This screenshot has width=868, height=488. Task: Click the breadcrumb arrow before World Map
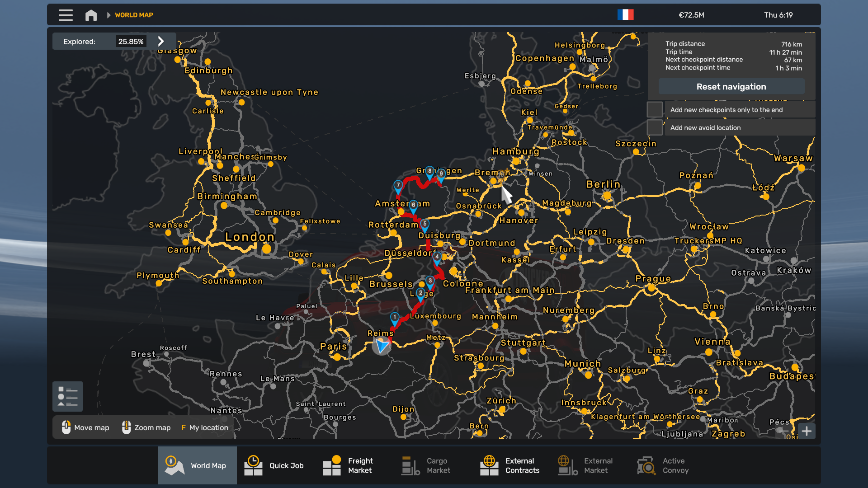point(108,15)
